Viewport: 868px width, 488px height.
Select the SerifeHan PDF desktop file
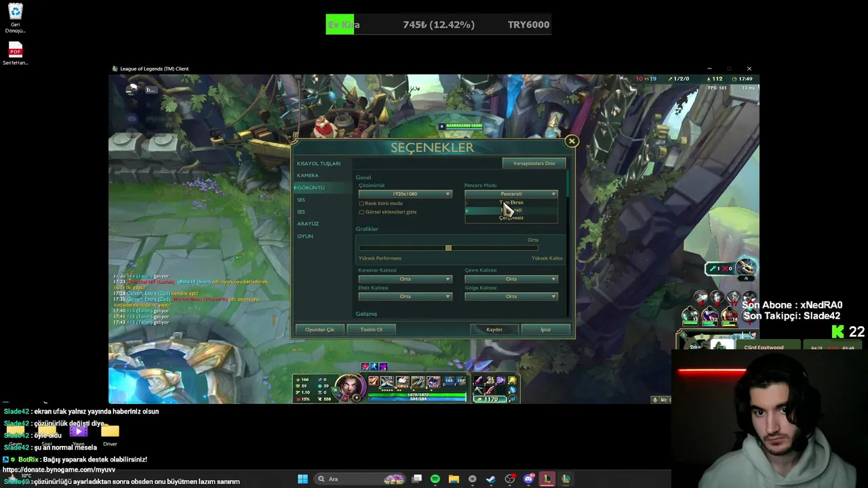[15, 54]
